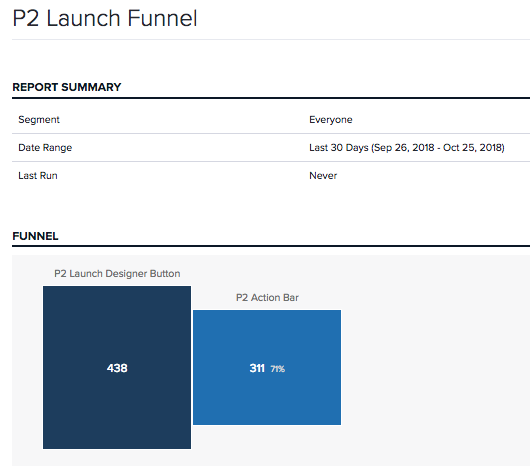The image size is (530, 466).
Task: Click the Segment row label
Action: [x=39, y=120]
